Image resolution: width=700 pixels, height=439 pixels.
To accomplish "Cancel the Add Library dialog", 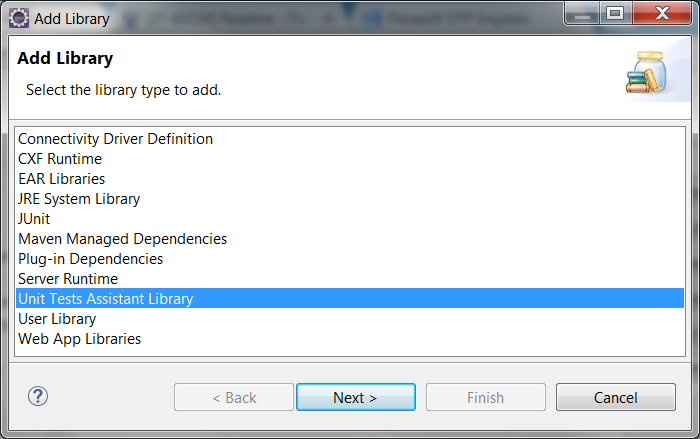I will [x=616, y=397].
